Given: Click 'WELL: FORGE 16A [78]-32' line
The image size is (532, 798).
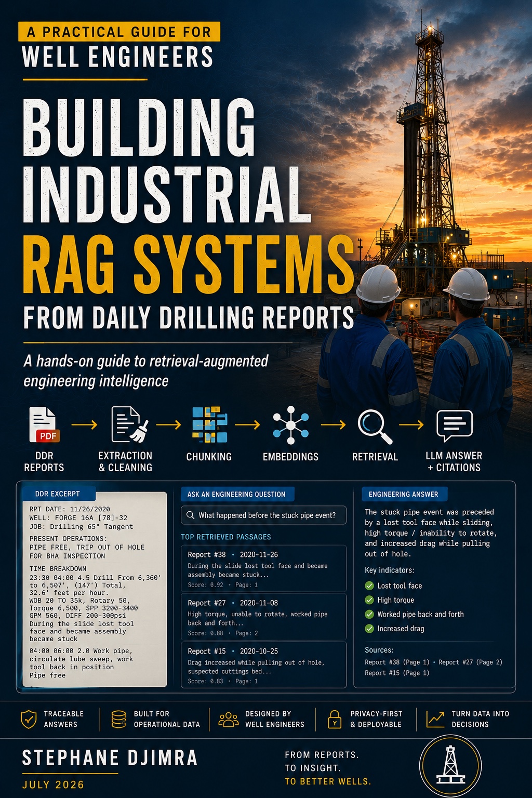Looking at the screenshot, I should [x=78, y=518].
